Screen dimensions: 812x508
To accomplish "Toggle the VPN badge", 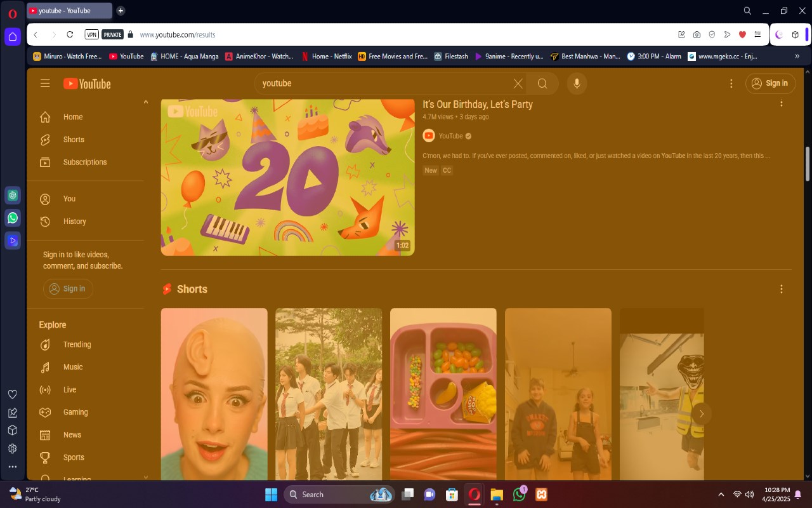I will coord(92,35).
